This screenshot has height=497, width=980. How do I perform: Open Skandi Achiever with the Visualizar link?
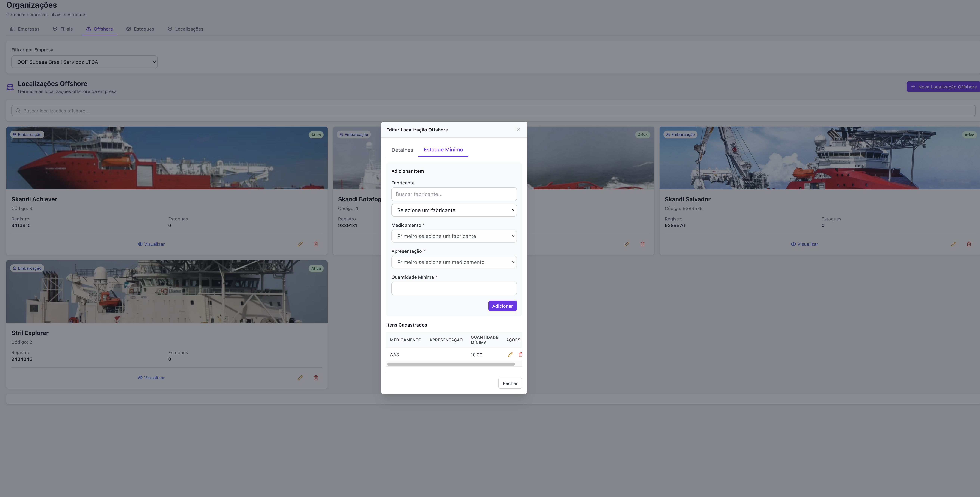point(151,244)
